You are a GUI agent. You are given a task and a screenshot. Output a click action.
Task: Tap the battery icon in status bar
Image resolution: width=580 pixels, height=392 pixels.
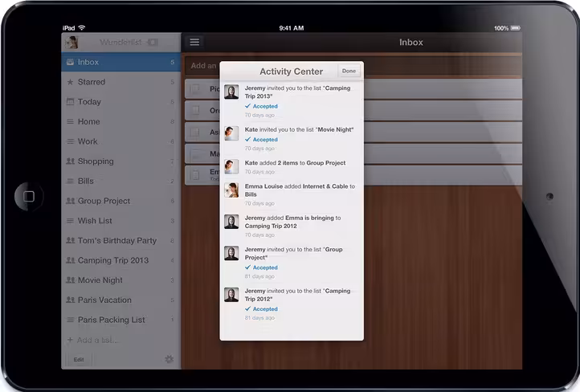pos(516,28)
